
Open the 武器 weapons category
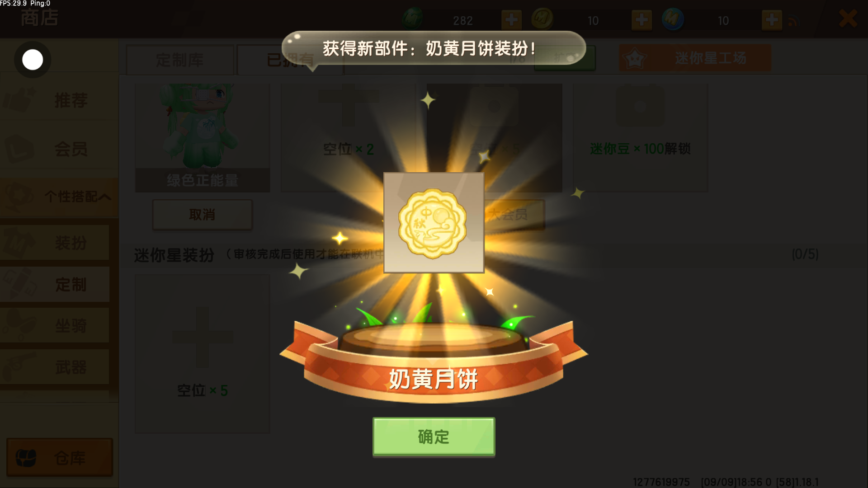click(x=55, y=367)
